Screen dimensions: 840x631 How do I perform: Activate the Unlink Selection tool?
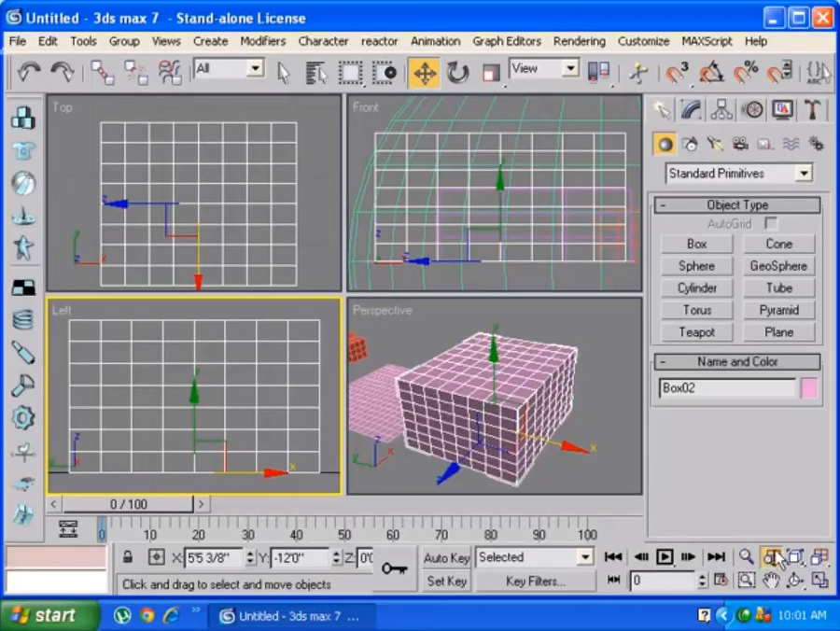136,72
